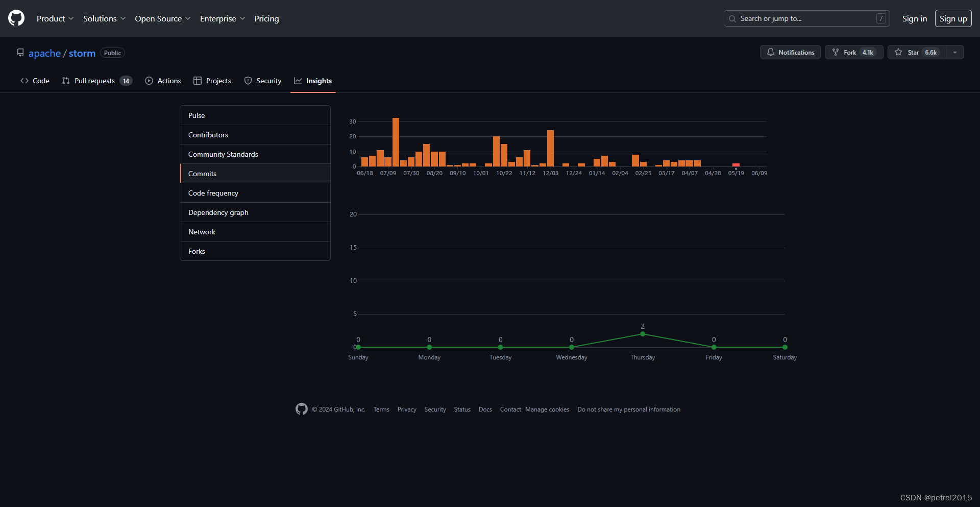Expand the Open Source menu
The height and width of the screenshot is (507, 980).
click(x=163, y=18)
